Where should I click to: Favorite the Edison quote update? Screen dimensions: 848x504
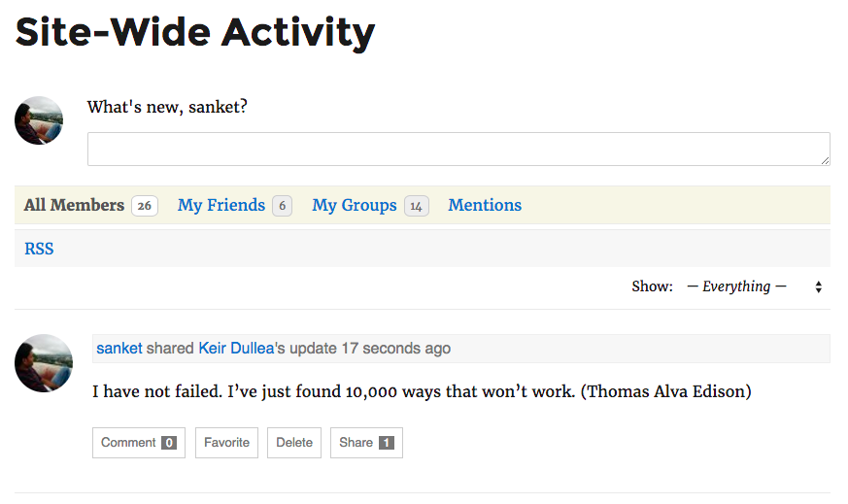click(x=226, y=442)
